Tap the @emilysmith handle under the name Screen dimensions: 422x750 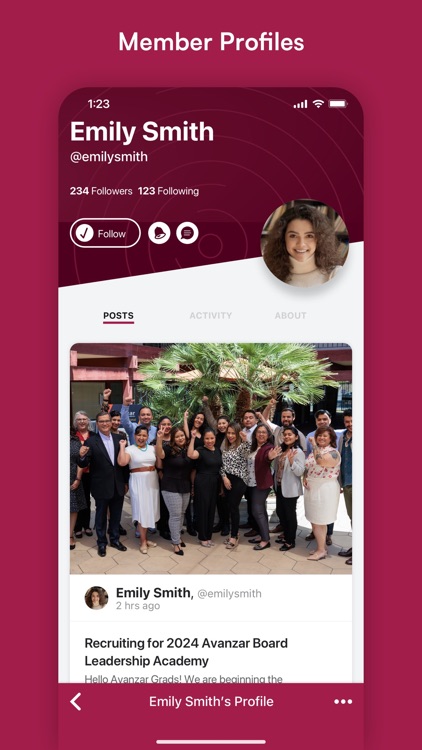pos(109,157)
